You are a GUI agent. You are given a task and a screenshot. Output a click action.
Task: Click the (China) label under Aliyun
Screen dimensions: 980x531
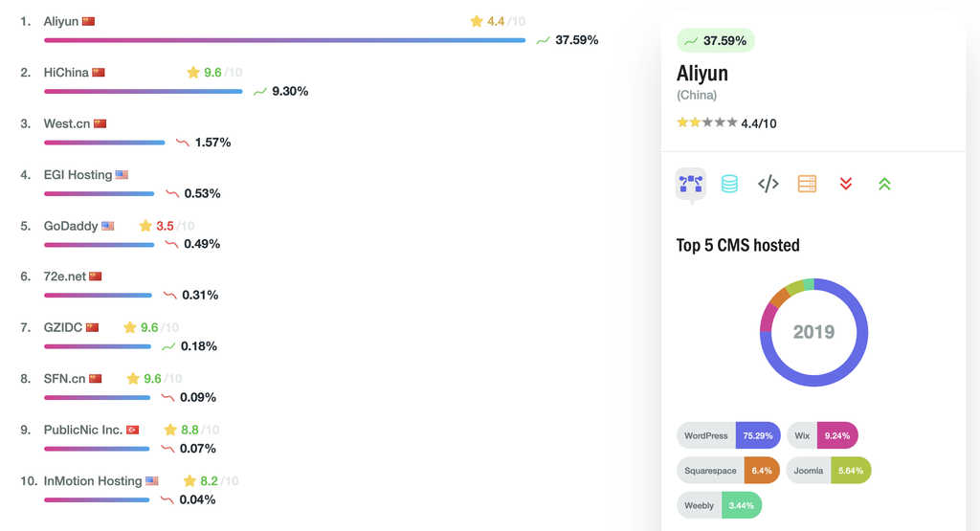pyautogui.click(x=697, y=95)
